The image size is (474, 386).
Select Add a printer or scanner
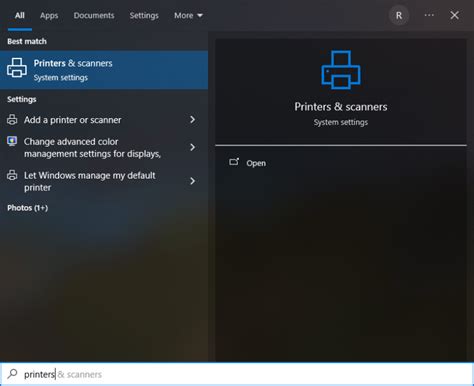pos(104,120)
